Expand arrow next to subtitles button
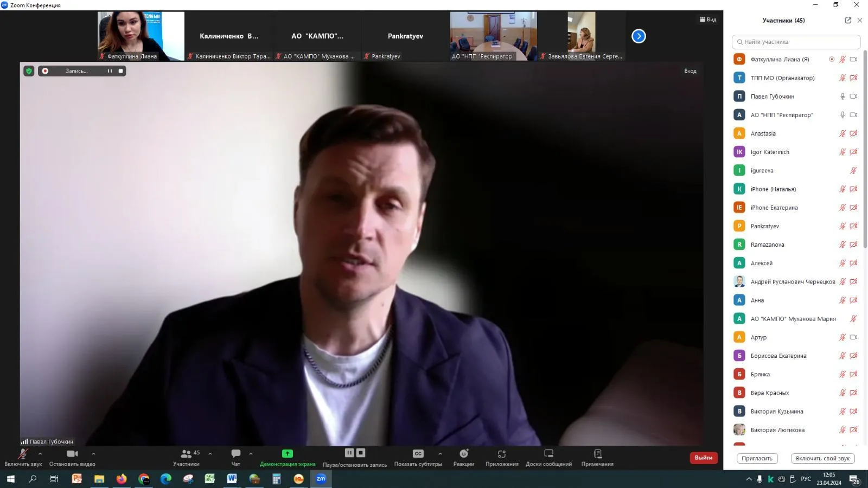 (x=440, y=454)
